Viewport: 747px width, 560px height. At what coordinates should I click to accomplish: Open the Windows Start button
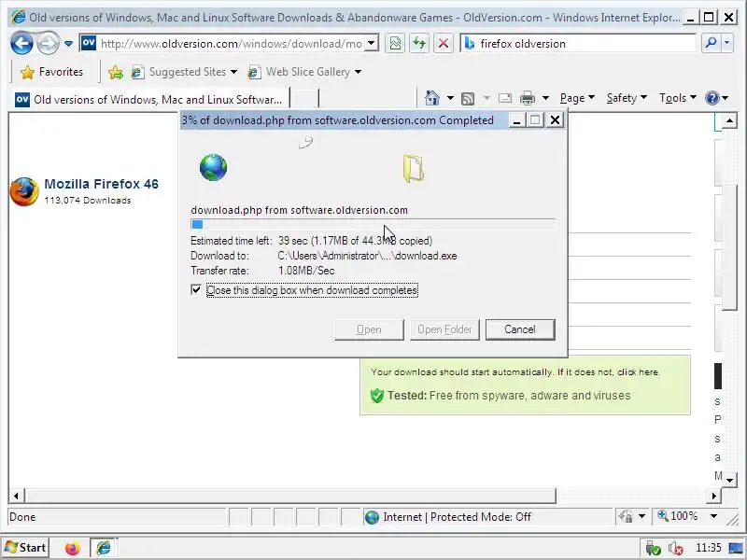tap(25, 548)
